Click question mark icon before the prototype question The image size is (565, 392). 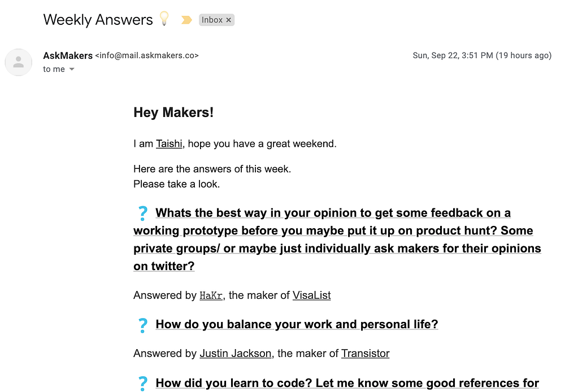142,213
